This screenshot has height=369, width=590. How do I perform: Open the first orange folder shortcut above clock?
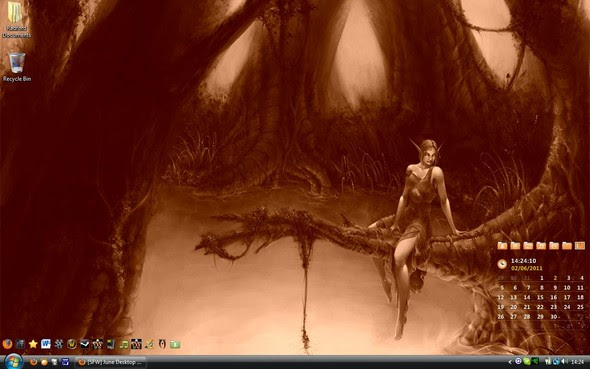pos(502,246)
